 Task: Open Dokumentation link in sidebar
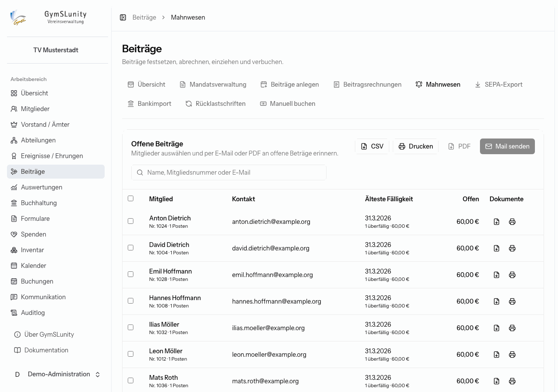(x=56, y=350)
